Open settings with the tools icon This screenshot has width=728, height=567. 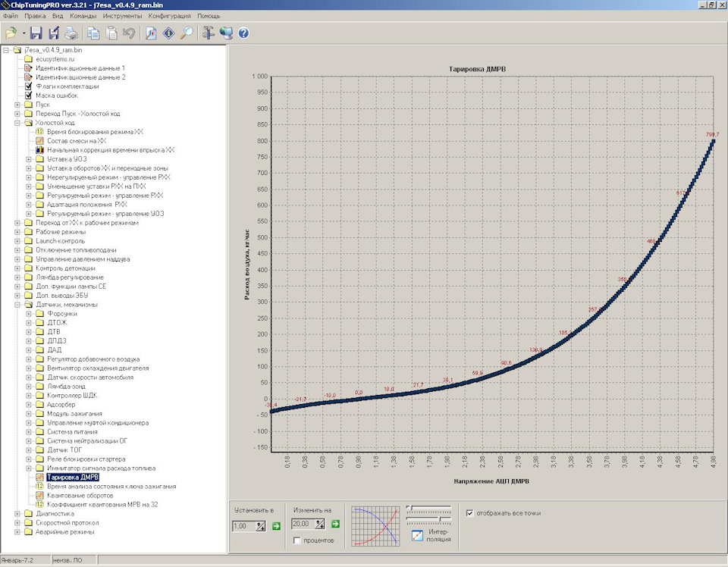click(x=208, y=33)
